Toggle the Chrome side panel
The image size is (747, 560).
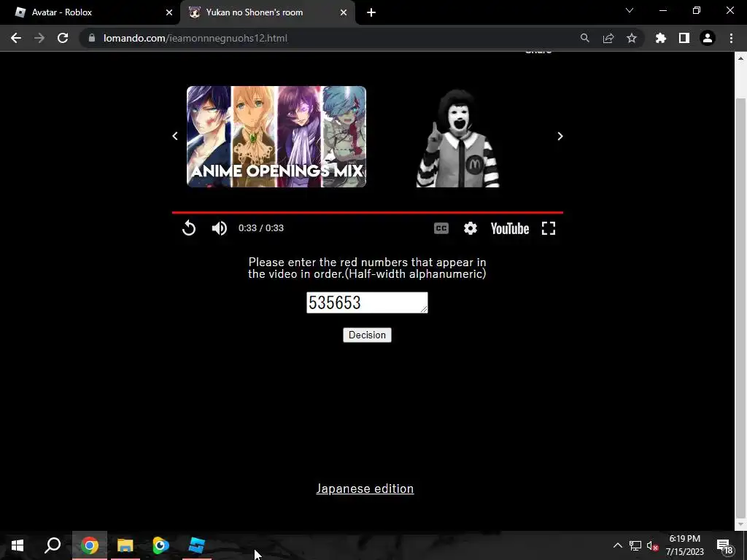click(684, 38)
